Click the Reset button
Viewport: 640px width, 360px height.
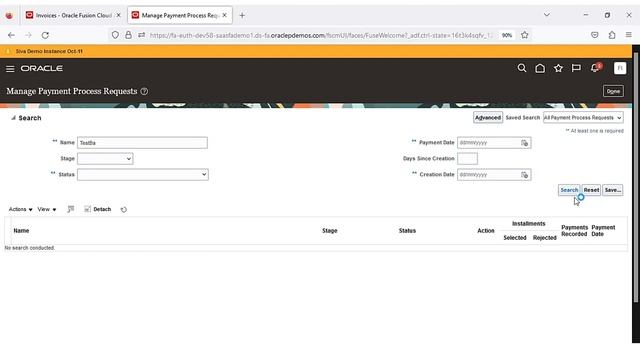591,190
